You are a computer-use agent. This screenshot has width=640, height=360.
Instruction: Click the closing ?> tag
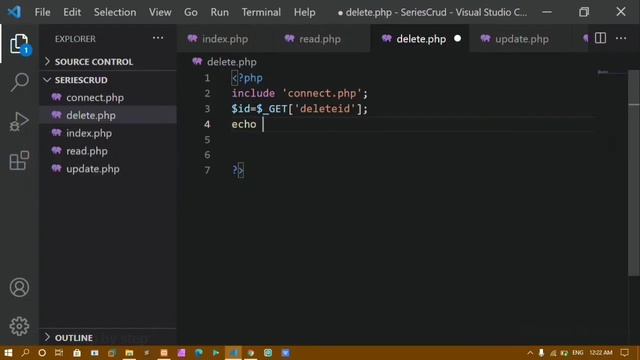238,170
